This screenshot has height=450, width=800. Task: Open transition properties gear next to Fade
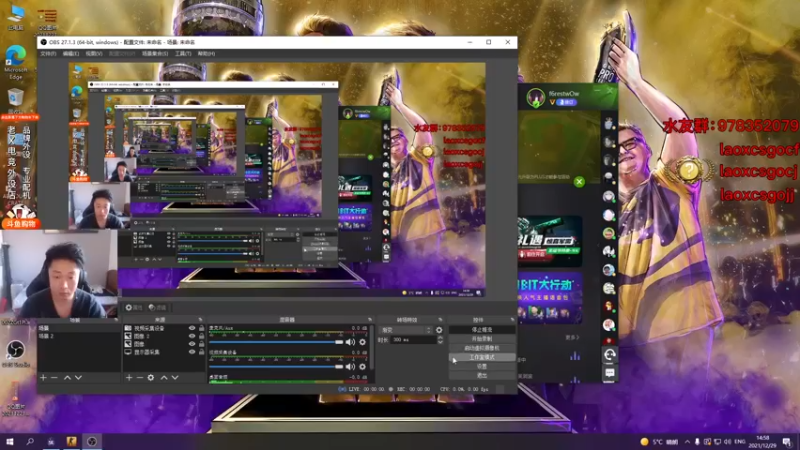coord(439,330)
